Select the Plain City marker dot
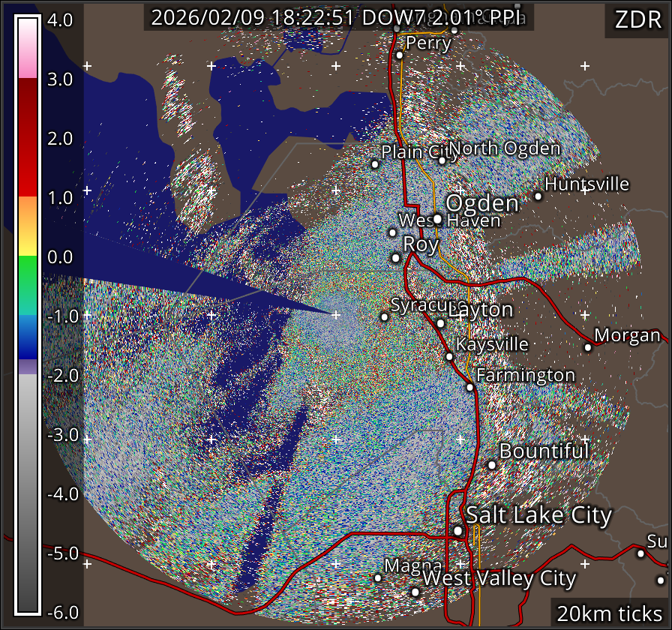Image resolution: width=672 pixels, height=630 pixels. (375, 164)
